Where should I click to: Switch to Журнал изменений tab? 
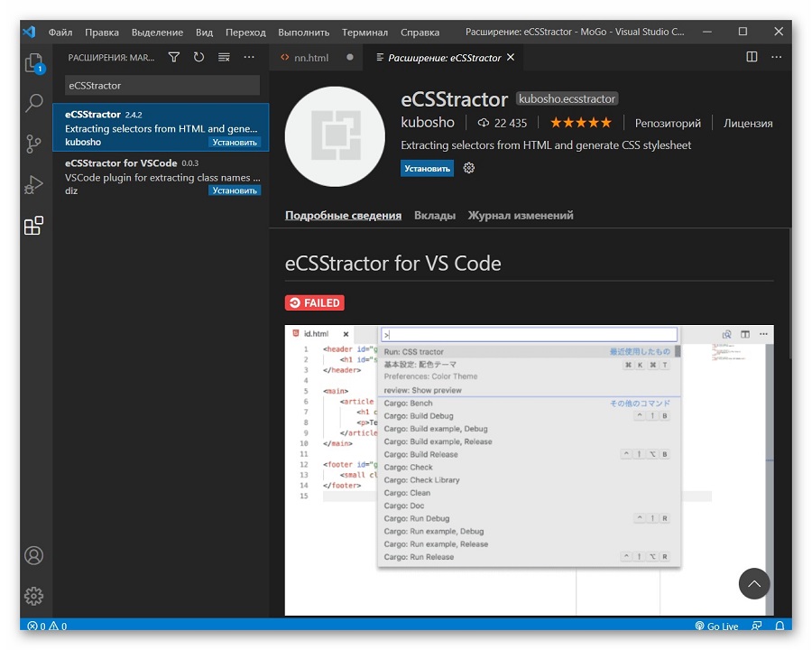click(x=521, y=215)
